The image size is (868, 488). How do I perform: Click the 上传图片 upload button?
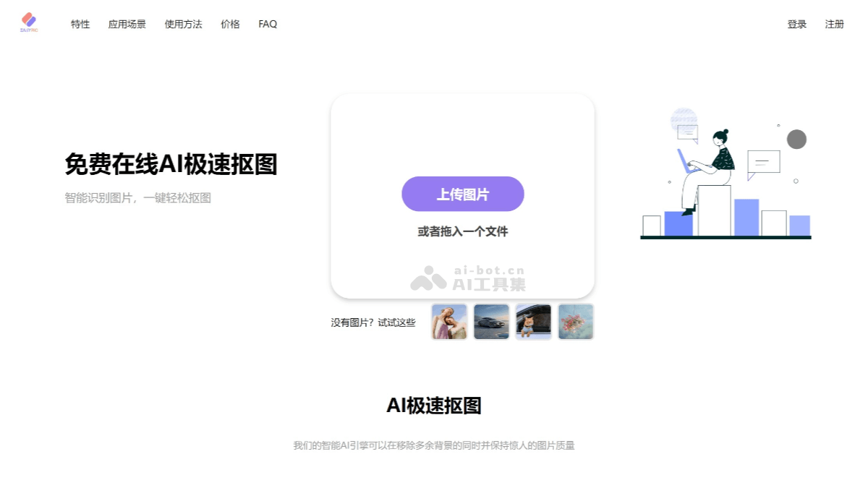coord(463,194)
